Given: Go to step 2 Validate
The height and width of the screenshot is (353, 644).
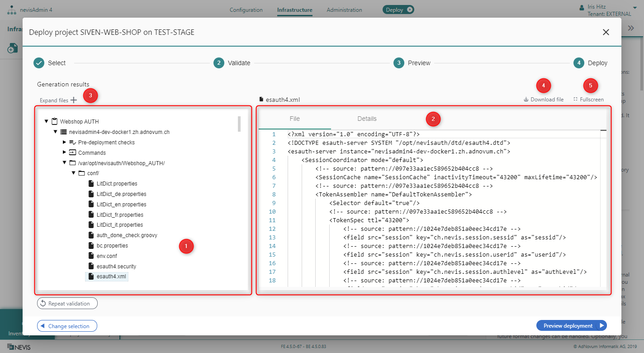Looking at the screenshot, I should pyautogui.click(x=232, y=63).
